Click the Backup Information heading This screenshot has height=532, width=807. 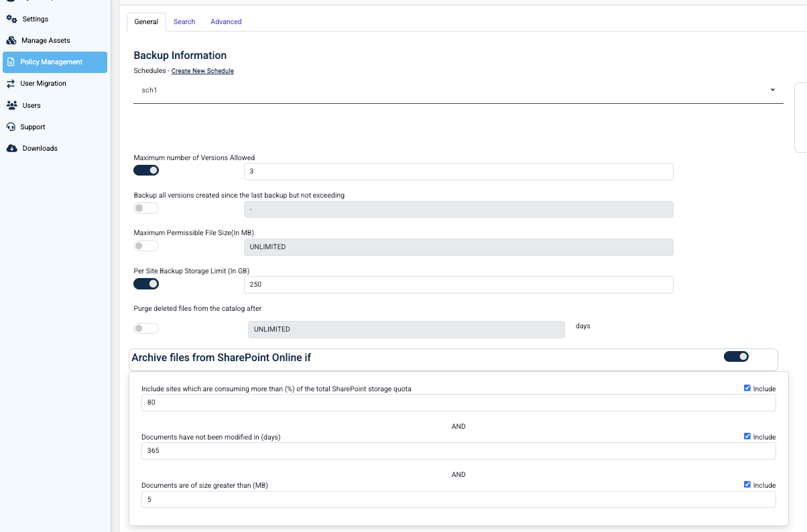coord(180,56)
